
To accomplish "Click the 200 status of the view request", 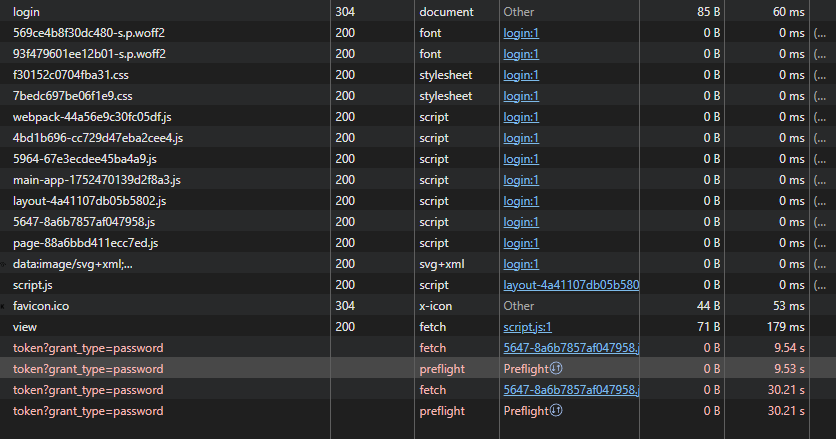I will tap(345, 327).
